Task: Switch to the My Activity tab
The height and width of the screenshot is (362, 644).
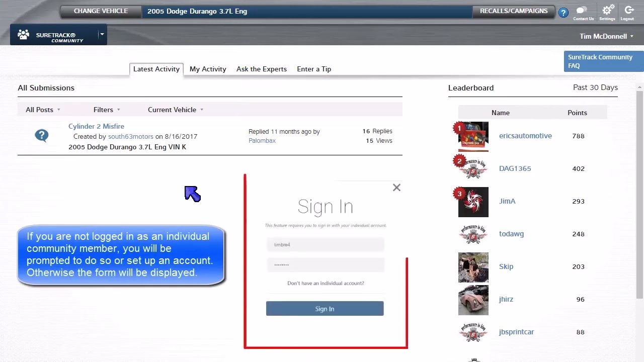Action: pyautogui.click(x=208, y=69)
